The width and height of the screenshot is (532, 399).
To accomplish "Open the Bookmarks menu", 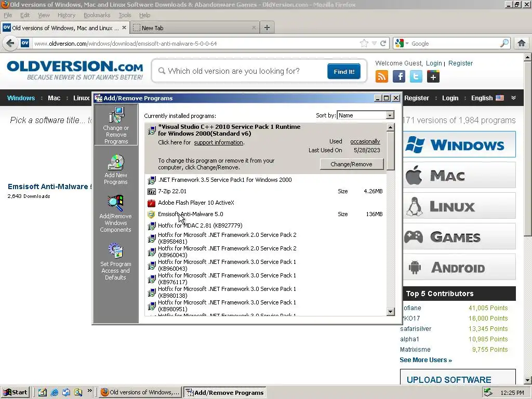I will pyautogui.click(x=97, y=15).
